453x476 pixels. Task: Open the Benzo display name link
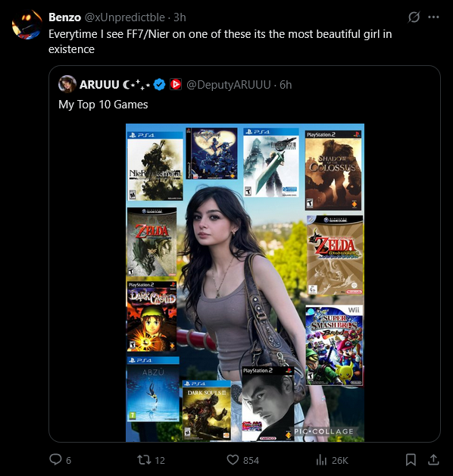point(64,17)
